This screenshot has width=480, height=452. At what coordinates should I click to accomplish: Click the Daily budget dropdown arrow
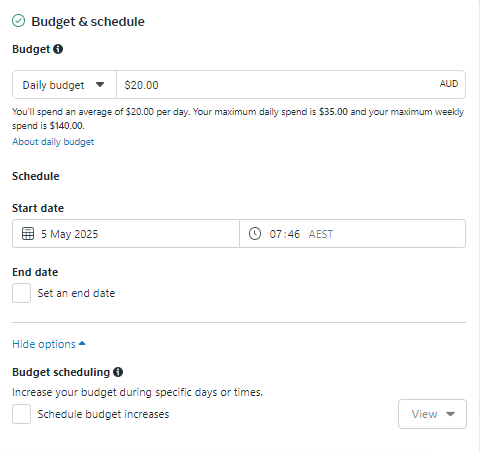coord(100,85)
